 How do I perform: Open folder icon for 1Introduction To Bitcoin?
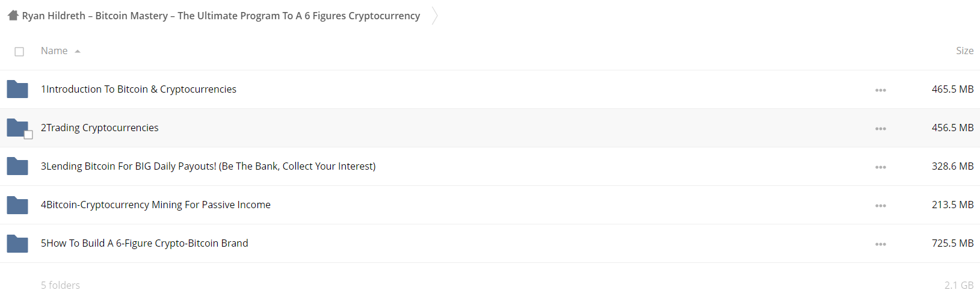coord(17,90)
